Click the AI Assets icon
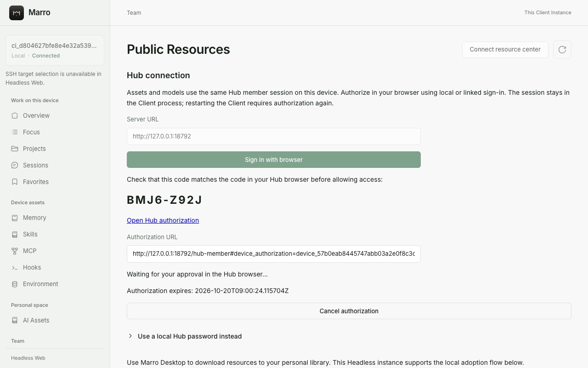The width and height of the screenshot is (588, 368). point(15,320)
